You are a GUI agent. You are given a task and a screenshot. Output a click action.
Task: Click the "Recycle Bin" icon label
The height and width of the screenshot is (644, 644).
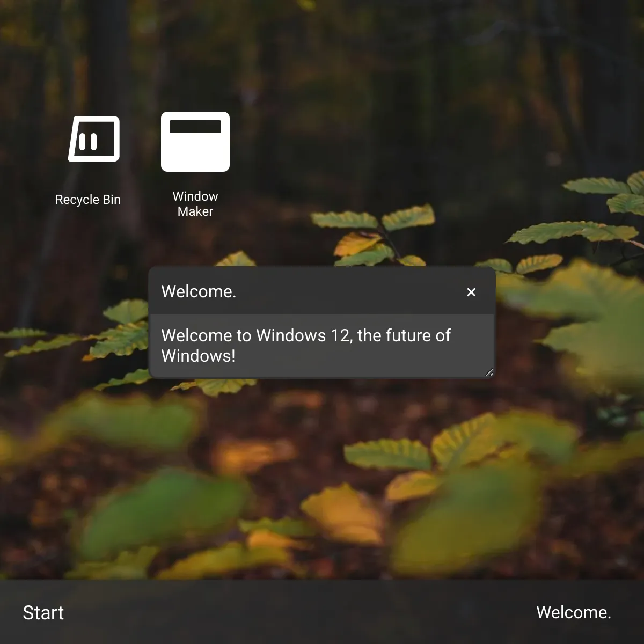pos(88,200)
